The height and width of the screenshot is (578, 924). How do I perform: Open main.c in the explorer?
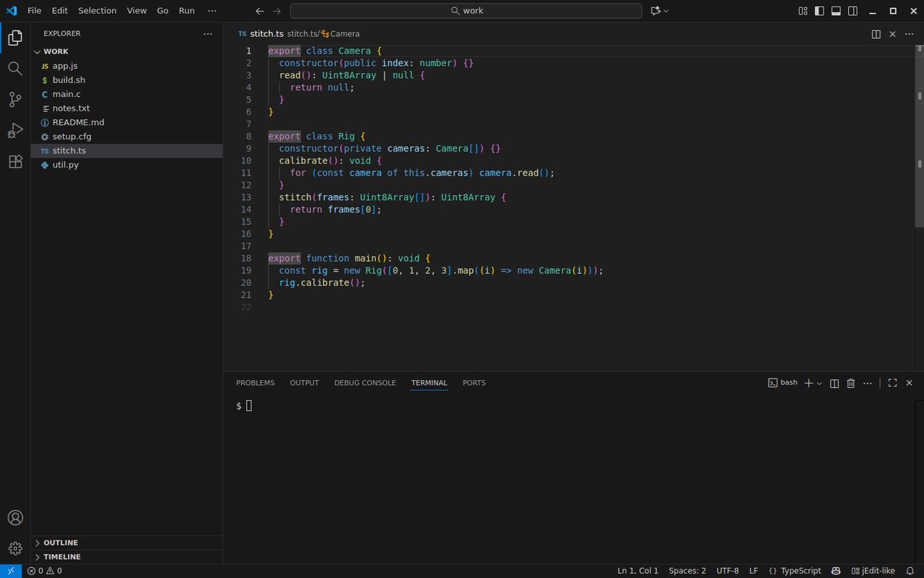coord(126,94)
